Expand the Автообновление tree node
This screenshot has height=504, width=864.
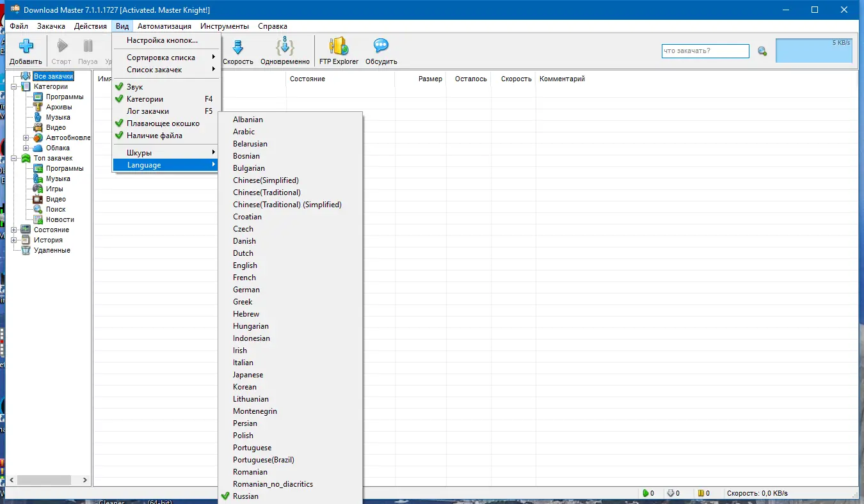tap(26, 138)
